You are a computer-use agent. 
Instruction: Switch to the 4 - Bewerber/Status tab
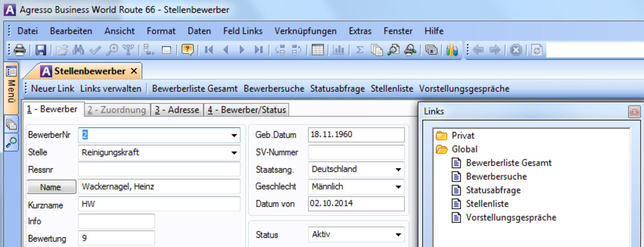pyautogui.click(x=247, y=110)
